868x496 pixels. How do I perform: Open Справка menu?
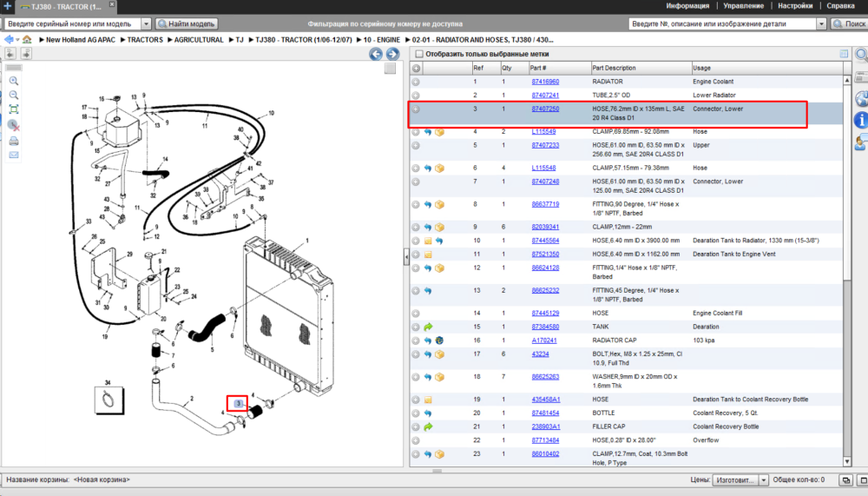[x=840, y=6]
